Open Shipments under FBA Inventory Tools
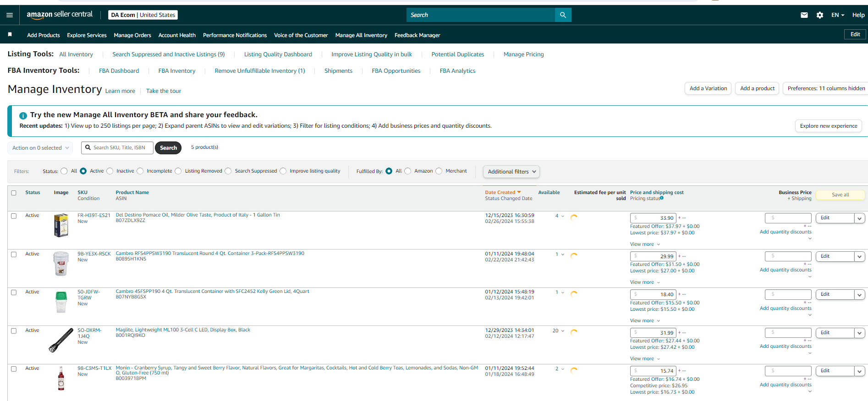Viewport: 868px width, 401px height. (338, 71)
